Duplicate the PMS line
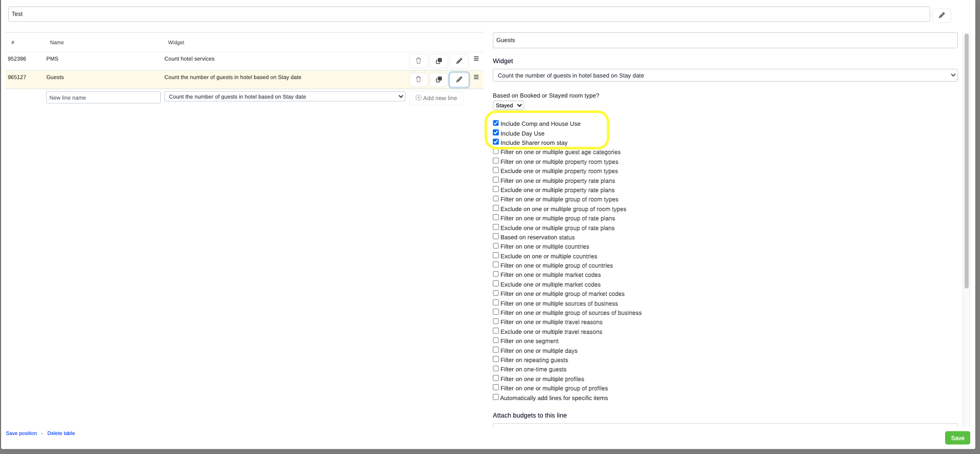The height and width of the screenshot is (454, 980). (439, 61)
